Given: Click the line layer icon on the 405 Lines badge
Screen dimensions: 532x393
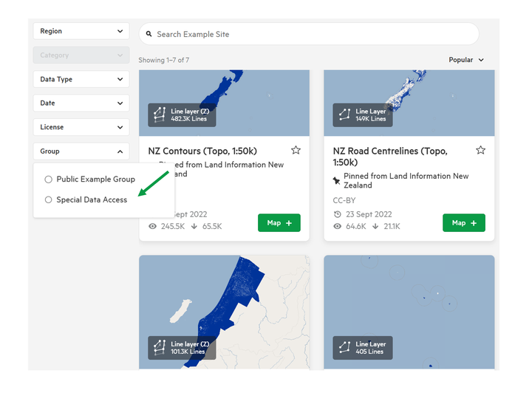Looking at the screenshot, I should 344,347.
